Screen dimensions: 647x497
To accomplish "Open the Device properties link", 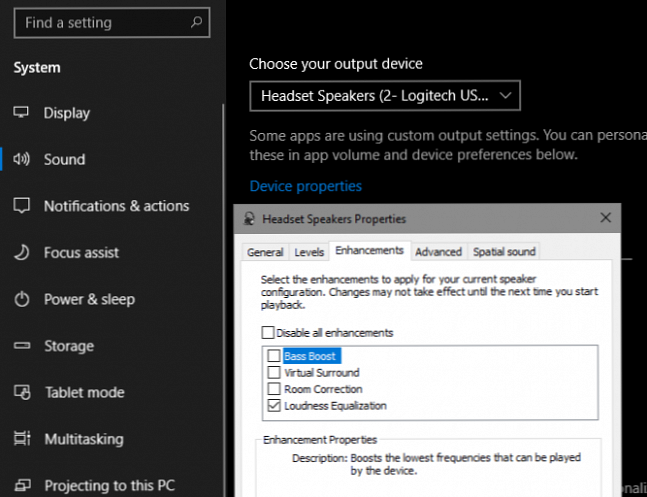I will (305, 186).
